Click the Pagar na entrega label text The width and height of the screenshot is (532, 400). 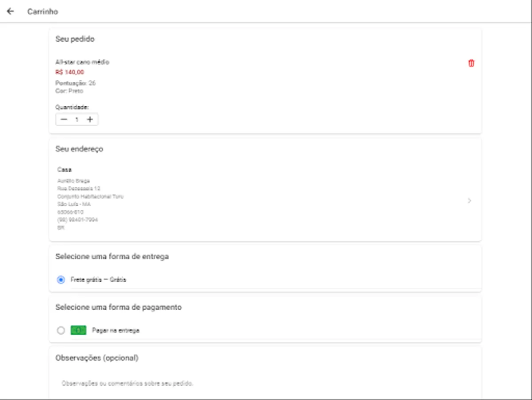tap(116, 330)
